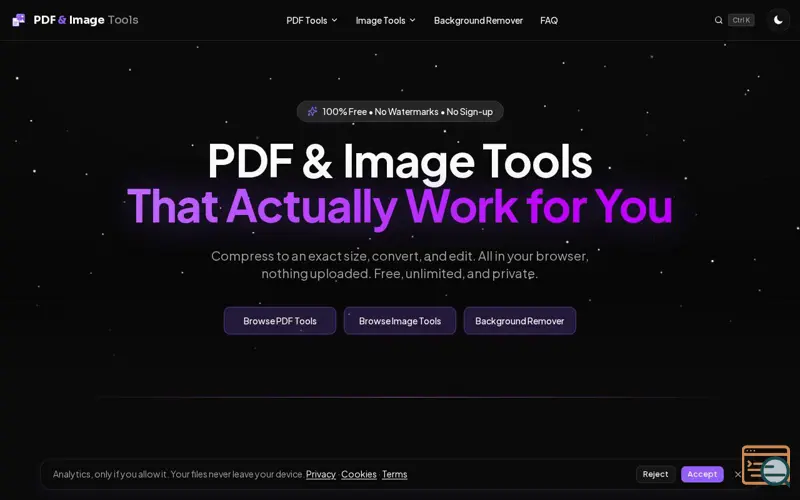The width and height of the screenshot is (800, 500).
Task: Open the Terms link
Action: 394,474
